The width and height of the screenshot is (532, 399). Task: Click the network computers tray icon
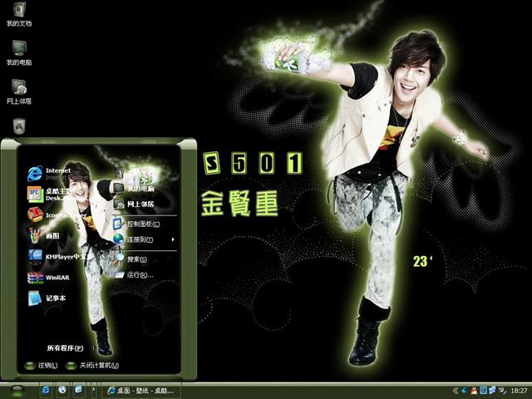pyautogui.click(x=492, y=391)
